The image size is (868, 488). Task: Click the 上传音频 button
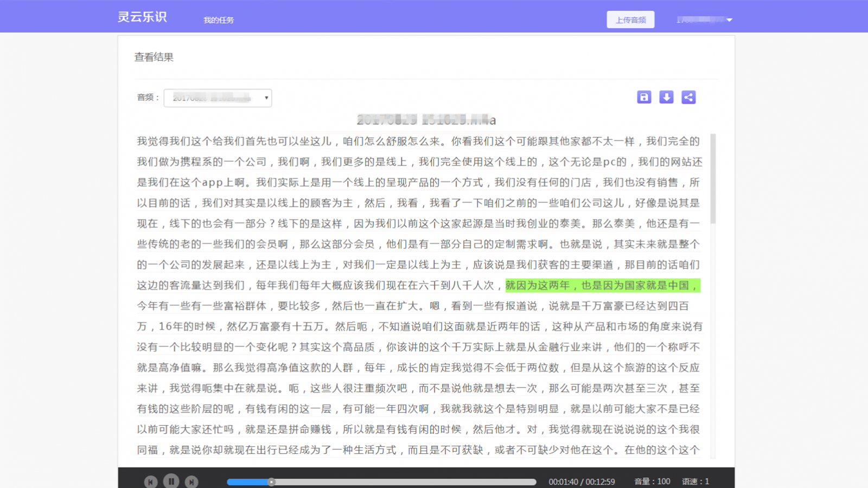[x=630, y=20]
